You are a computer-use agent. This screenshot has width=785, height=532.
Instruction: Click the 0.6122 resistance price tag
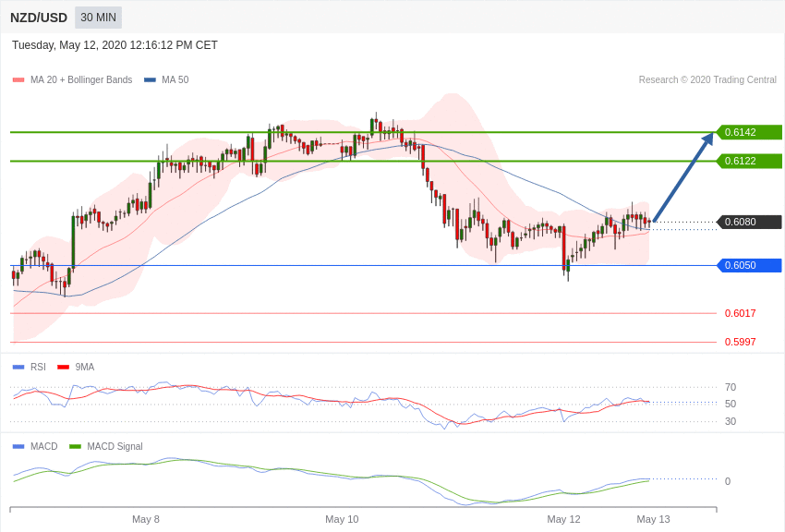(x=750, y=161)
